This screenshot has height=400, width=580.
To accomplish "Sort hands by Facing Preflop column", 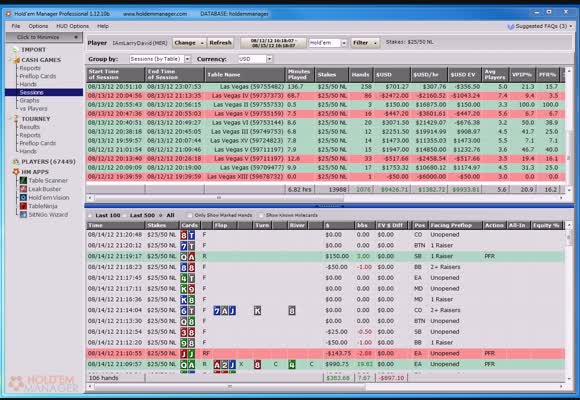I will coord(455,225).
